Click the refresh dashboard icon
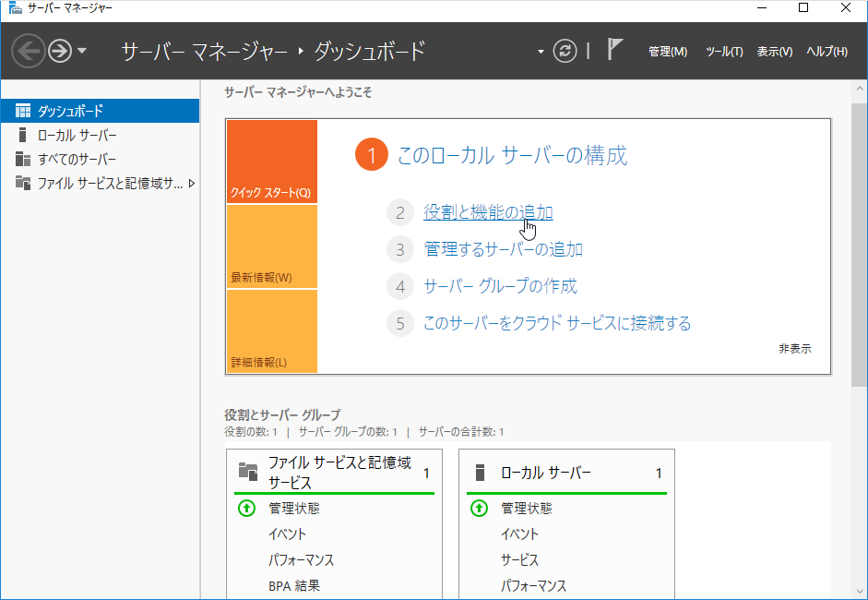The height and width of the screenshot is (600, 868). [x=565, y=51]
